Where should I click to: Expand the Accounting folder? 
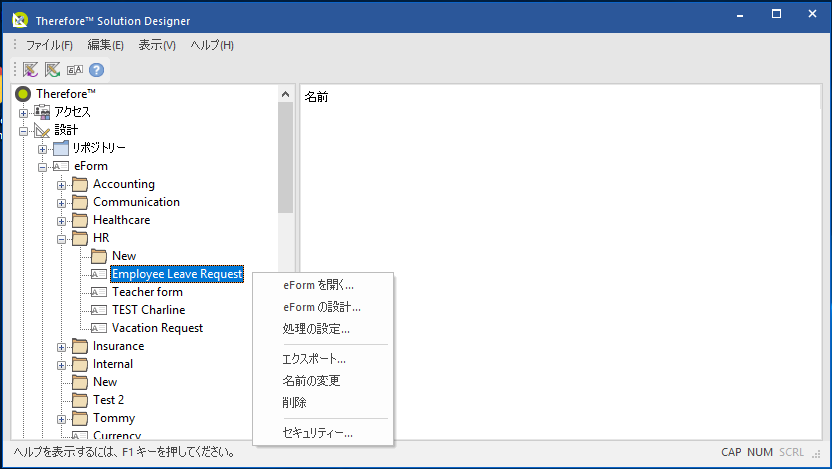click(x=62, y=185)
